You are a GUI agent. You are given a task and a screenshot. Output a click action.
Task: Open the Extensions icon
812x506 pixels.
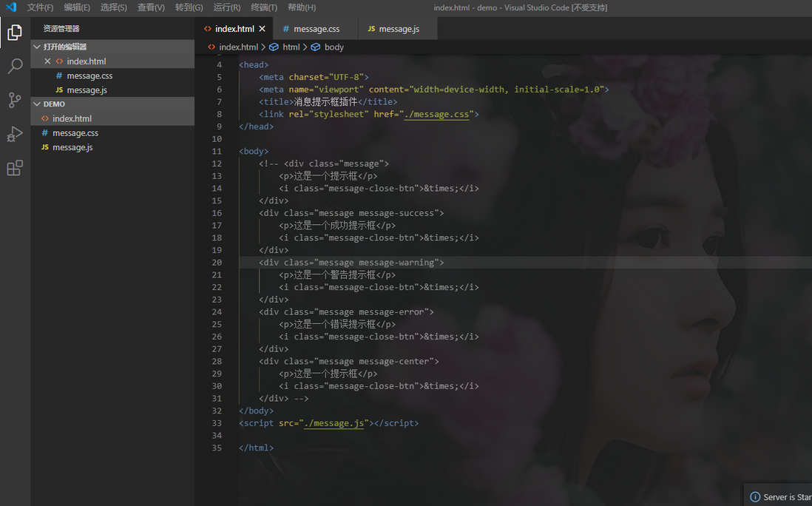coord(15,168)
